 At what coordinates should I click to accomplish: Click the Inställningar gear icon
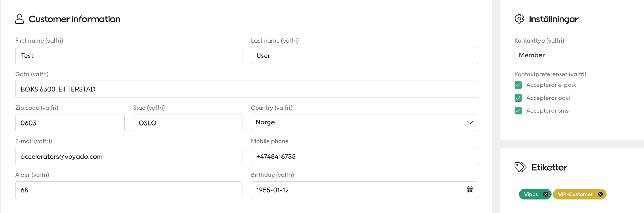click(x=519, y=19)
